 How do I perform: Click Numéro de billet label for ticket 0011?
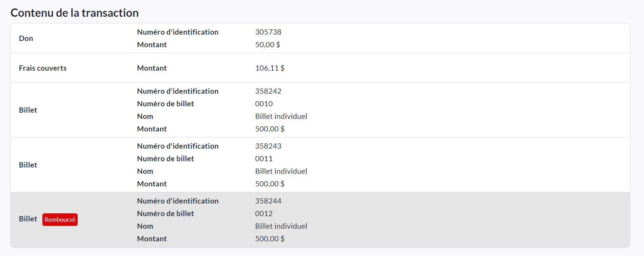165,159
